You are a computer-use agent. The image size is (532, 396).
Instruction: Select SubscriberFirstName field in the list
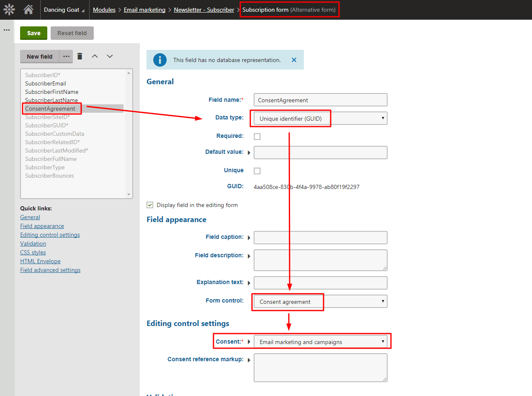click(x=52, y=92)
